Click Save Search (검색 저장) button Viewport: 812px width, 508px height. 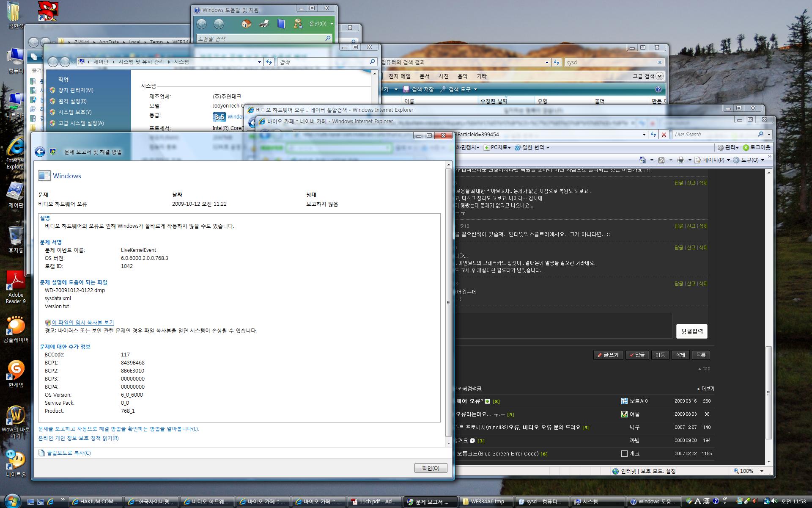click(419, 89)
